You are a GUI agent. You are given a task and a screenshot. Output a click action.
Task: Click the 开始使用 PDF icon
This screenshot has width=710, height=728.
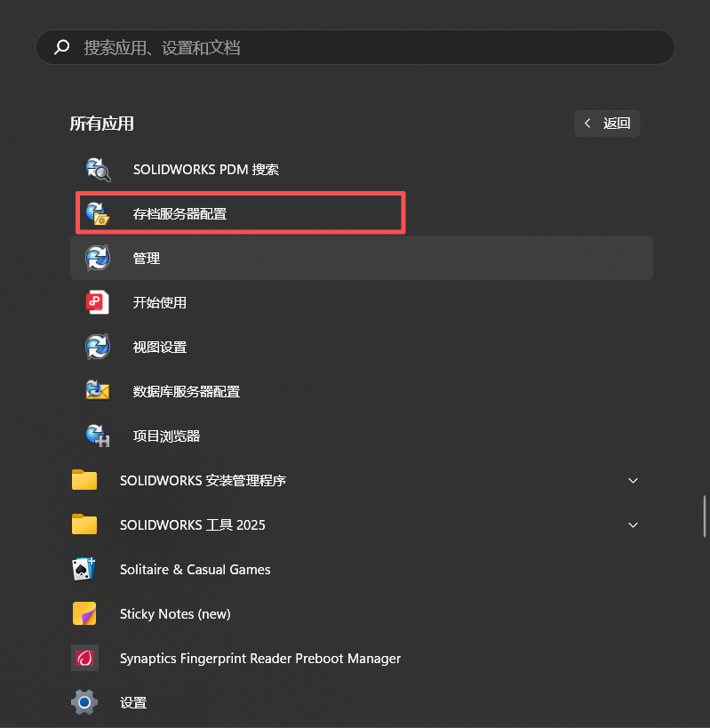98,302
